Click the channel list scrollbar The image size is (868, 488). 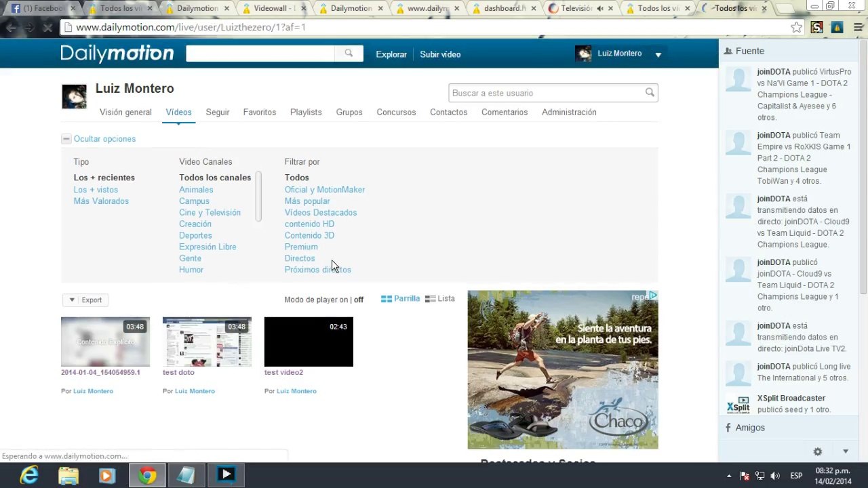pyautogui.click(x=258, y=197)
